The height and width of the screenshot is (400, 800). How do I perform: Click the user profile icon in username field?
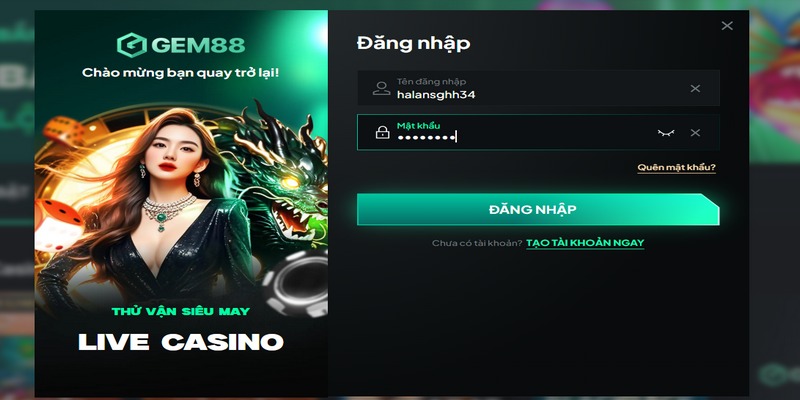381,88
